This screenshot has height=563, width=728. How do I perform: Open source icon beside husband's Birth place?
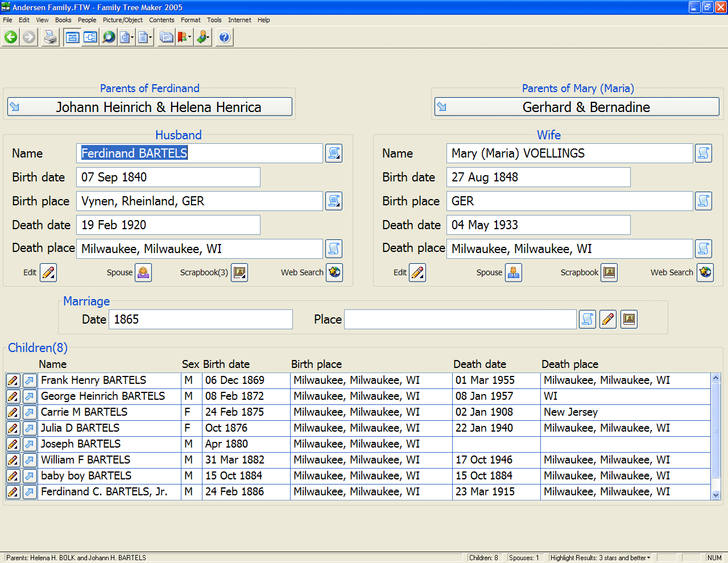pos(334,201)
